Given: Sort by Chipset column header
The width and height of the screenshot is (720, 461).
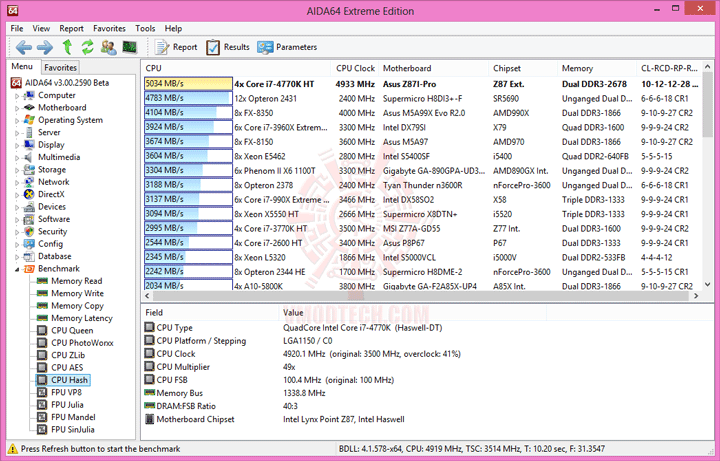Looking at the screenshot, I should click(523, 68).
